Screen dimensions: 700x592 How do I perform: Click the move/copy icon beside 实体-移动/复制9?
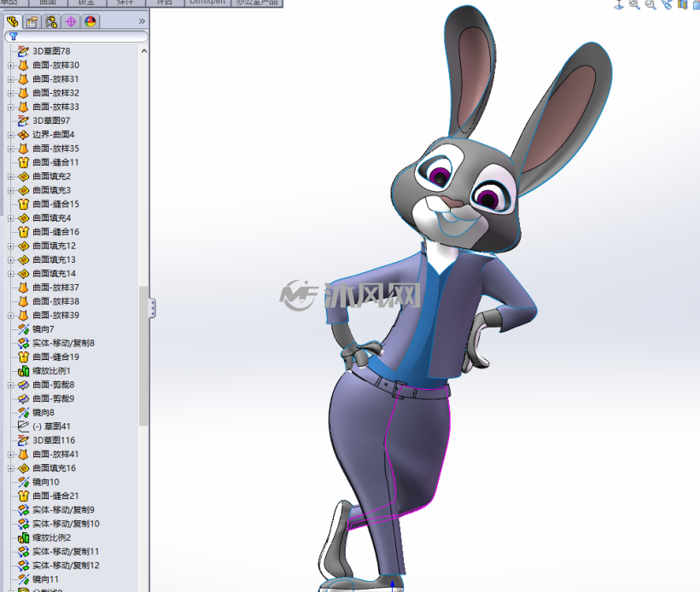(23, 510)
